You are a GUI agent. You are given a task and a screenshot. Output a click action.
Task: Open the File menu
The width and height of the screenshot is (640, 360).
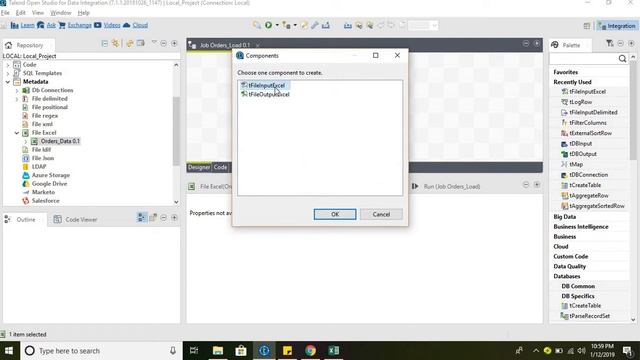pos(5,13)
